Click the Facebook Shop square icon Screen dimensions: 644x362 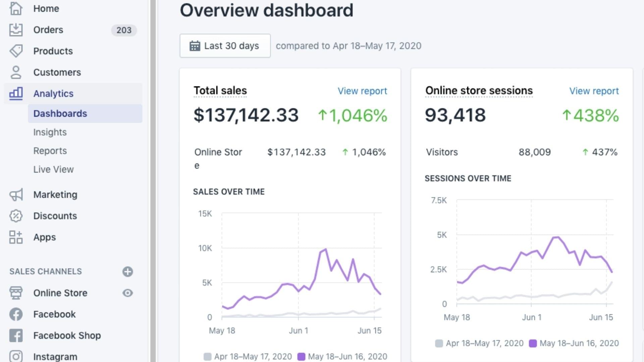[16, 336]
